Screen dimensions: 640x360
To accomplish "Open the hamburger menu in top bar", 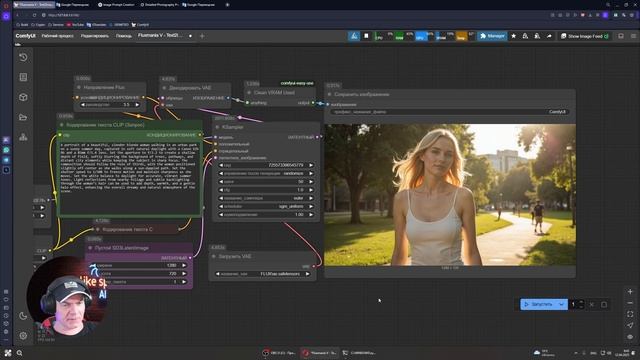I will pos(633,36).
